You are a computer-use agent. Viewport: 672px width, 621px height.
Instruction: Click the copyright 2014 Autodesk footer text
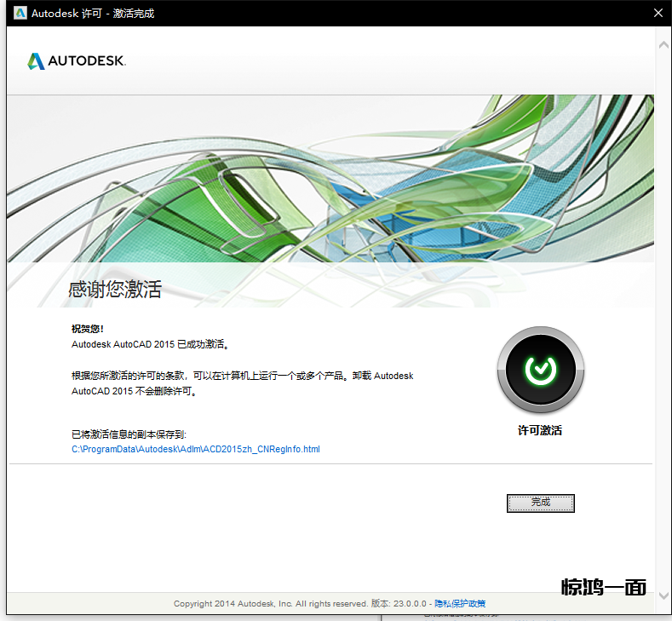(270, 603)
